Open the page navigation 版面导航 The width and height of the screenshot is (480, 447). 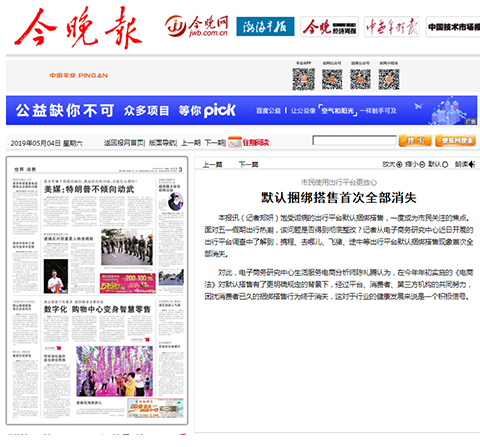[x=162, y=143]
